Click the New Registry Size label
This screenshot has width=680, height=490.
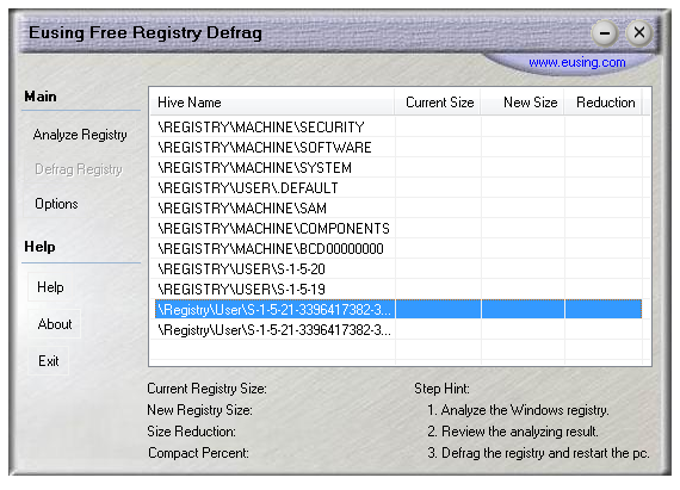pyautogui.click(x=199, y=410)
